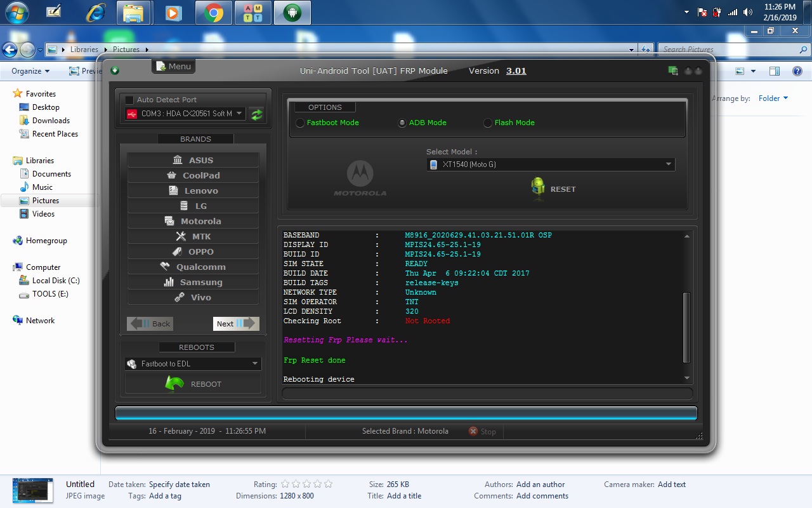Open Explorer help question mark icon
The width and height of the screenshot is (812, 508).
click(797, 72)
